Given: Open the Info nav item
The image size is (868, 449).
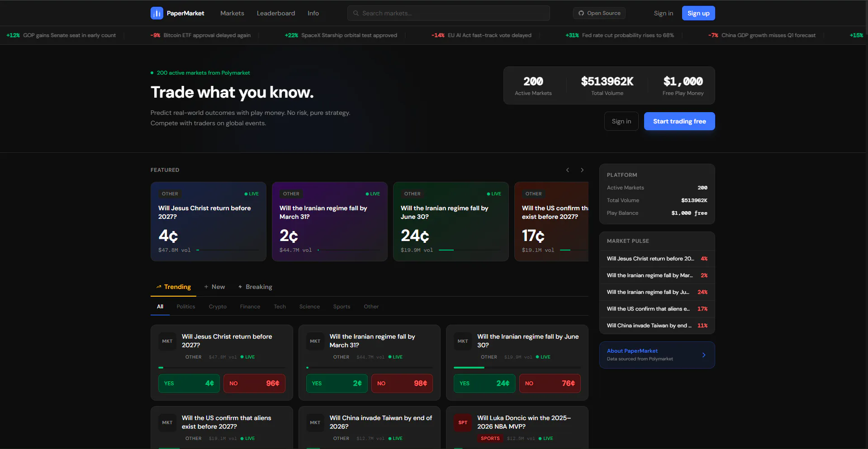Looking at the screenshot, I should pyautogui.click(x=313, y=13).
